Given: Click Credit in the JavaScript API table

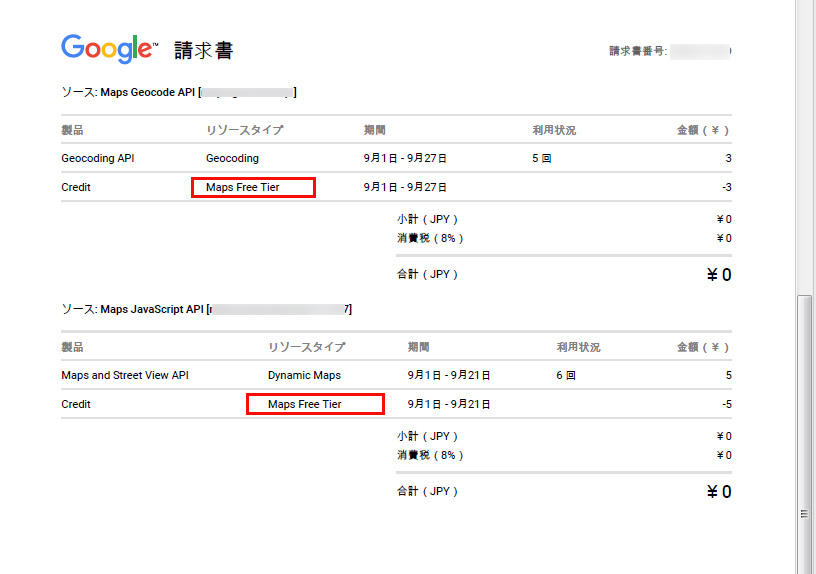Looking at the screenshot, I should [x=76, y=404].
